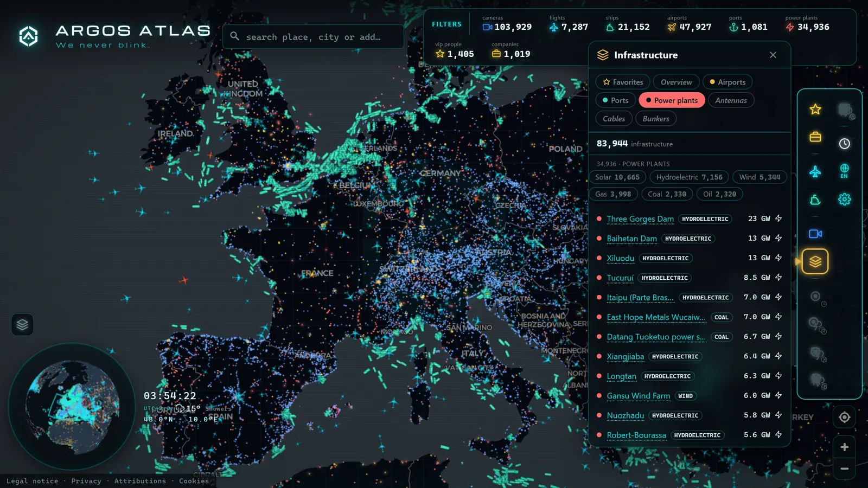Open the Xiangjiaba power plant link
Screen dimensions: 868x488
tap(626, 356)
